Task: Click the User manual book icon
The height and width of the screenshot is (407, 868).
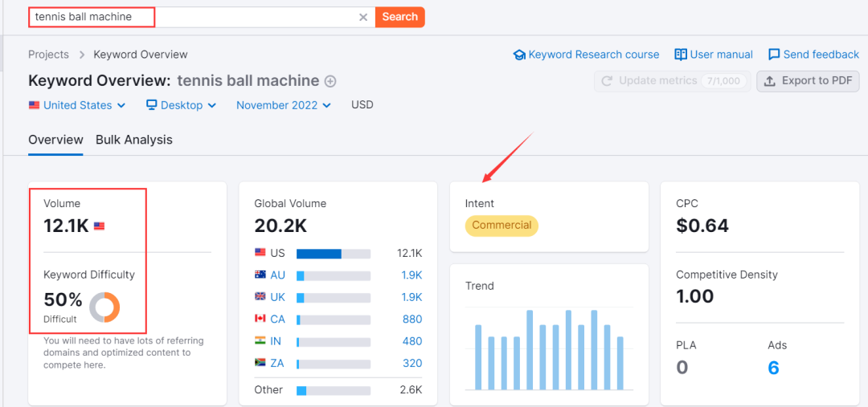Action: click(x=681, y=55)
